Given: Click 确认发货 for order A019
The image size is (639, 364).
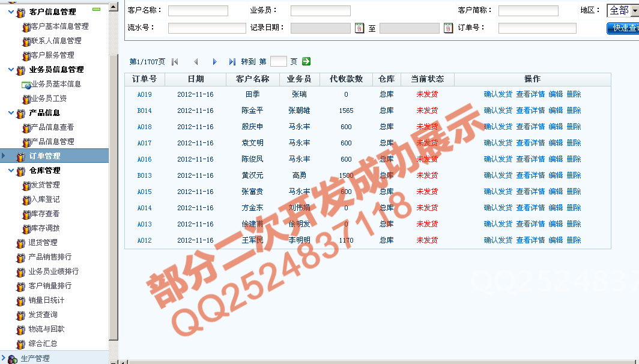Looking at the screenshot, I should coord(498,94).
